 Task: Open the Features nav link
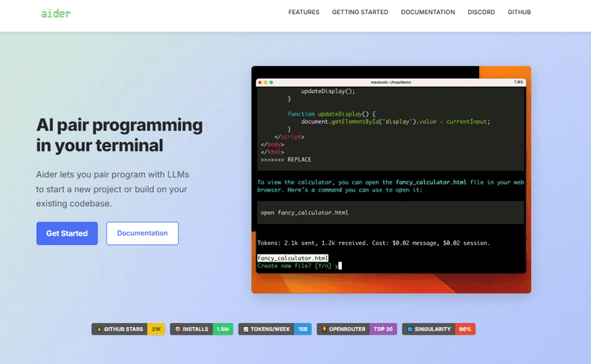pyautogui.click(x=304, y=13)
